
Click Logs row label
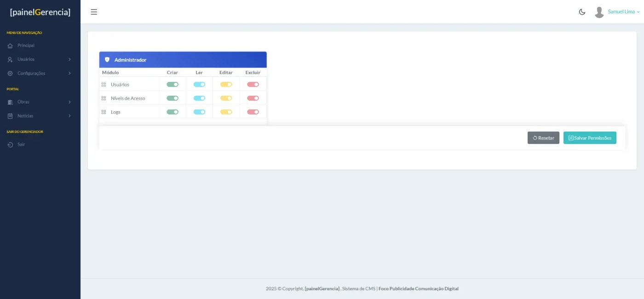pyautogui.click(x=115, y=112)
